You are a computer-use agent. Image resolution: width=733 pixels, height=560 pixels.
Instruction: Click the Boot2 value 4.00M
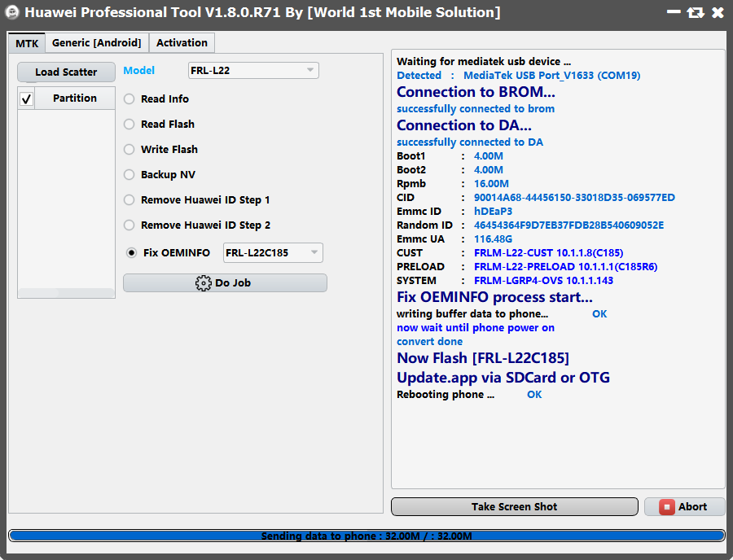(x=489, y=170)
